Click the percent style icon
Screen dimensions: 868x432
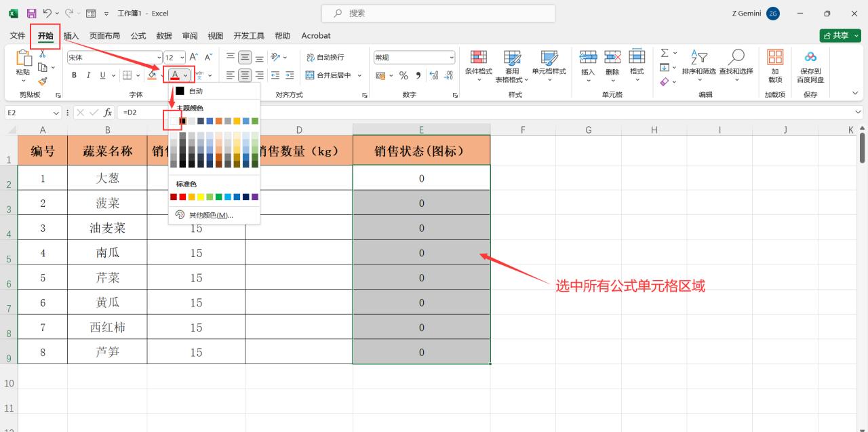pos(403,75)
